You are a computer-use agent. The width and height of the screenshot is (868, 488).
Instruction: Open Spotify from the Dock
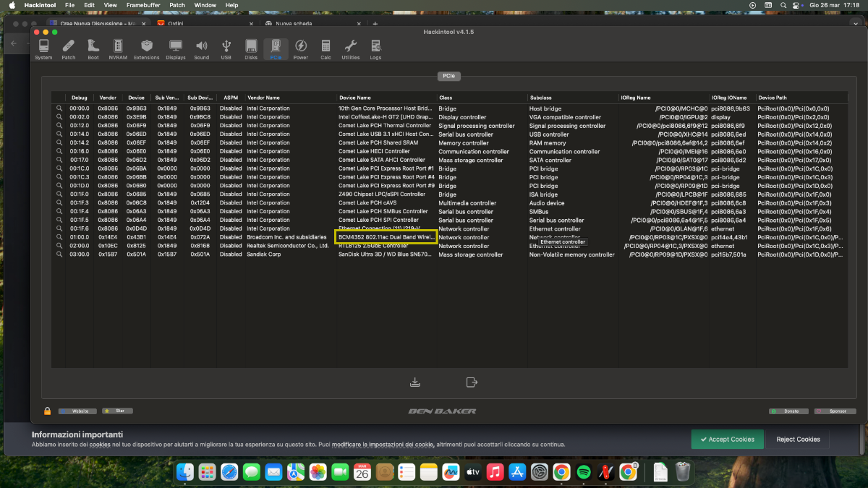pyautogui.click(x=583, y=472)
